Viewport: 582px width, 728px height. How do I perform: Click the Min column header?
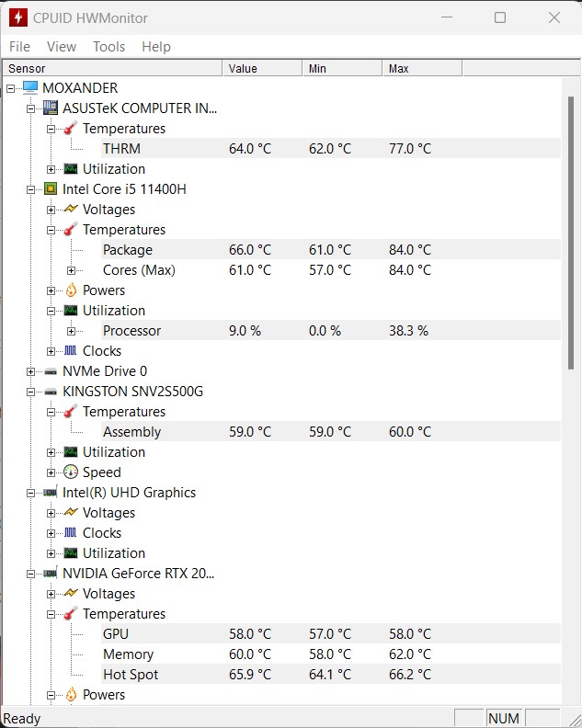(342, 68)
